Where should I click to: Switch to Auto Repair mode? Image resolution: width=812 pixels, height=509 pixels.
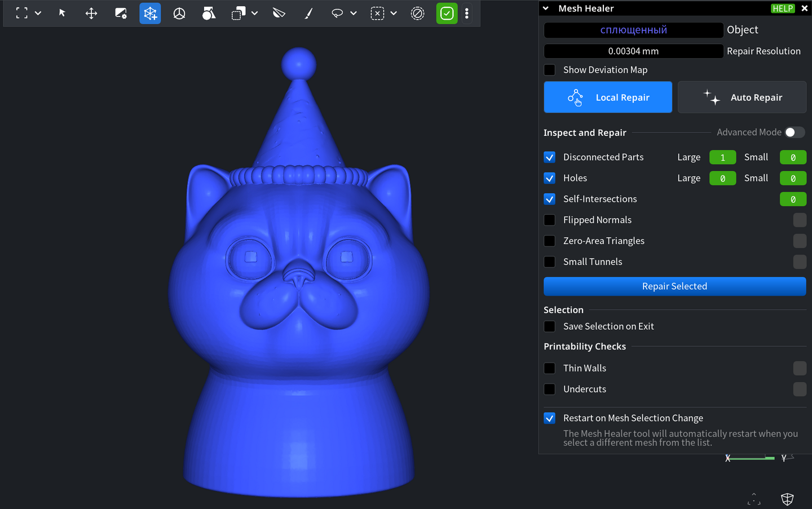pos(742,98)
